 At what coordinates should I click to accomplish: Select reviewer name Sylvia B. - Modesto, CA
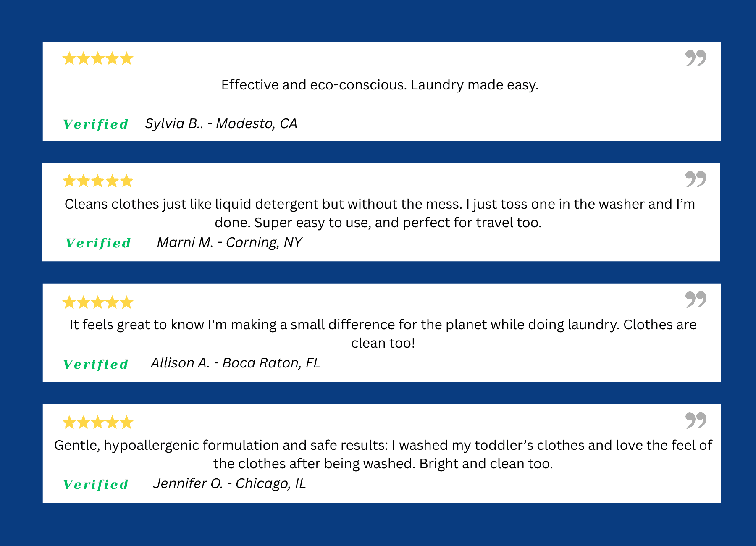coord(221,123)
